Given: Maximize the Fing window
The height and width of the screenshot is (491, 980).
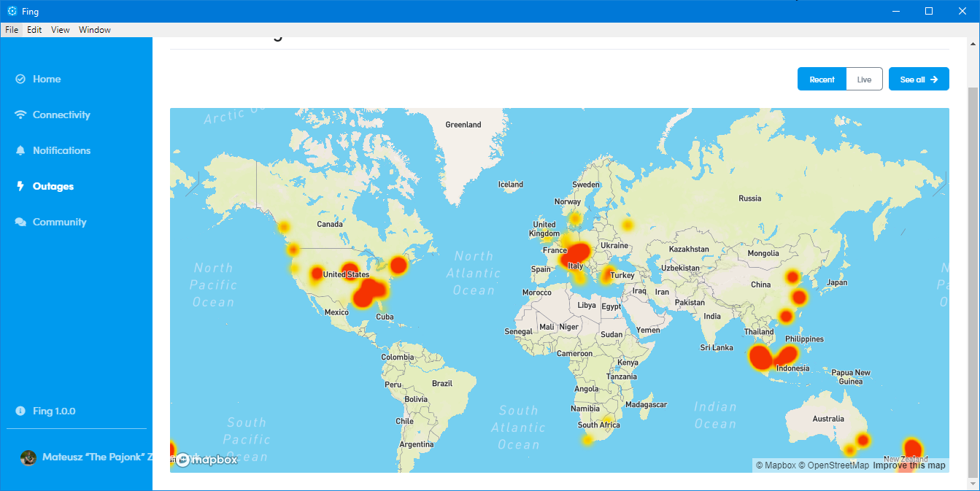Looking at the screenshot, I should click(929, 11).
